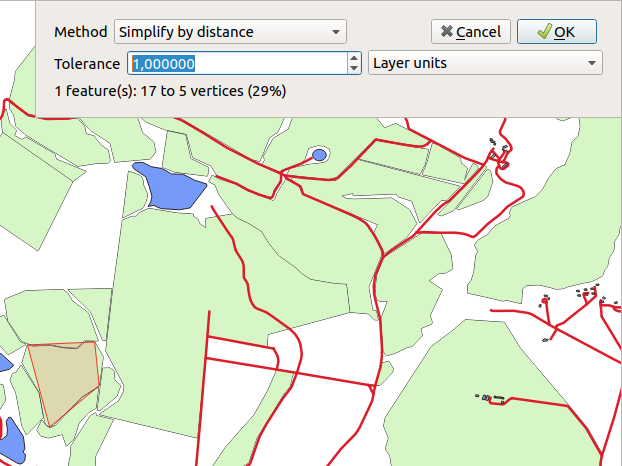Click the Method label text

click(x=80, y=32)
